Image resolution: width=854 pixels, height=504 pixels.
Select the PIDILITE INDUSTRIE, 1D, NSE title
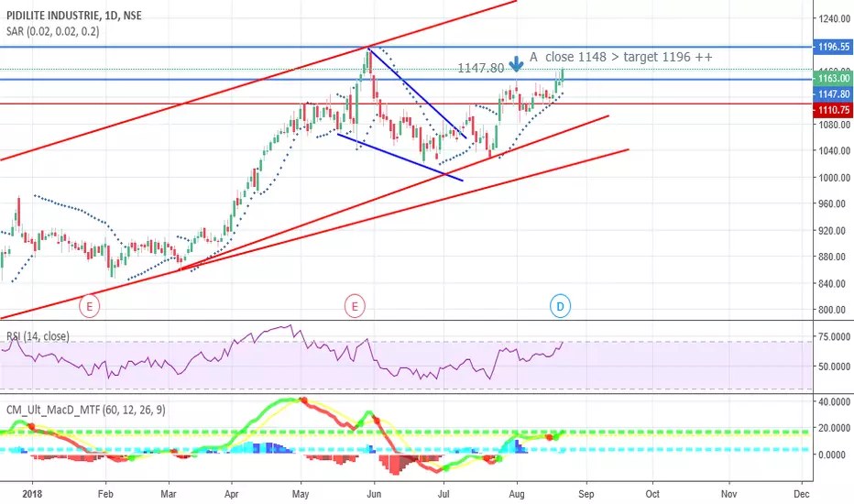(x=74, y=16)
